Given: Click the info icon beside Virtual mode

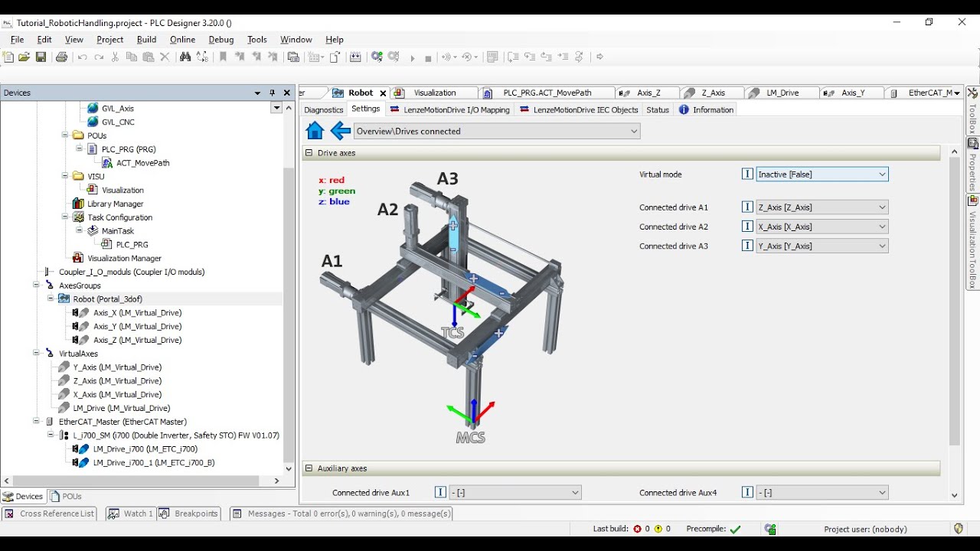Looking at the screenshot, I should click(x=747, y=174).
